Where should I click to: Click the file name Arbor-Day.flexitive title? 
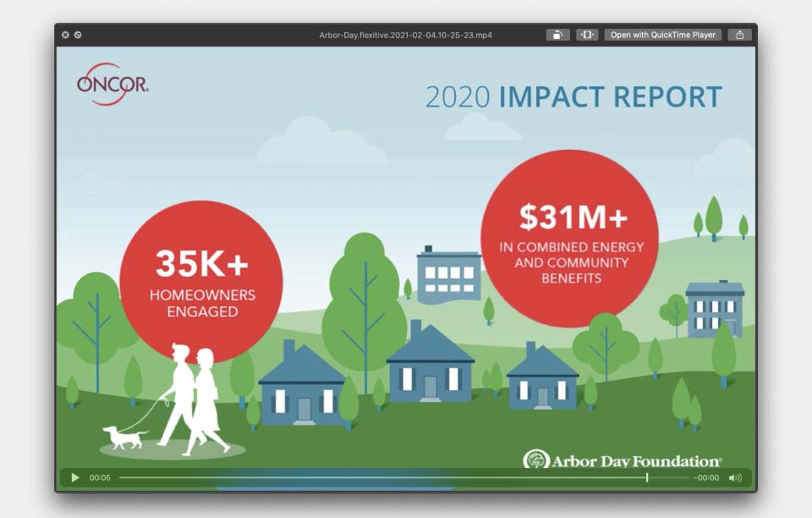tap(405, 35)
